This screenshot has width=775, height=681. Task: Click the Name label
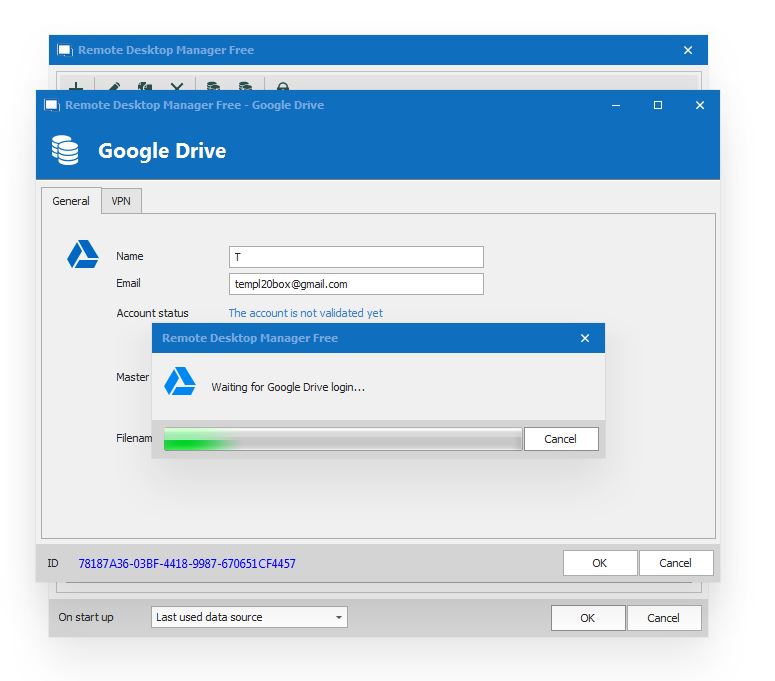pos(130,256)
